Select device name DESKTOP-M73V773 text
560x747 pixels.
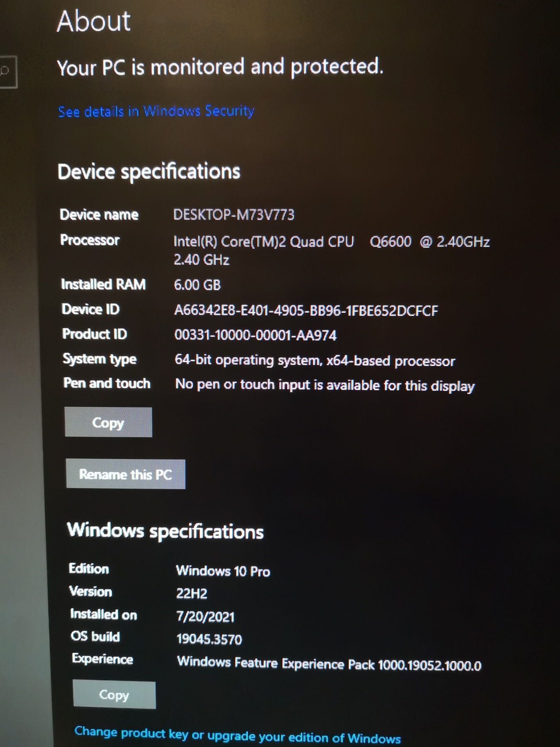[x=234, y=215]
